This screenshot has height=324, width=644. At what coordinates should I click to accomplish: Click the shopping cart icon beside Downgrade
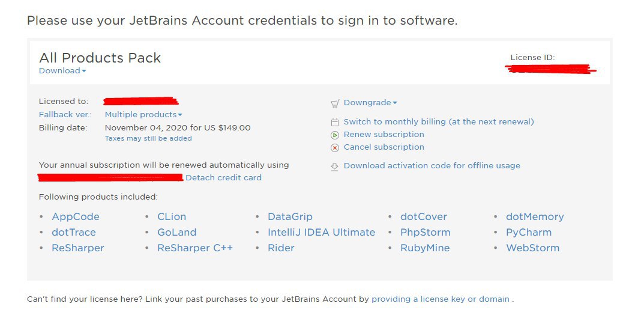tap(335, 103)
